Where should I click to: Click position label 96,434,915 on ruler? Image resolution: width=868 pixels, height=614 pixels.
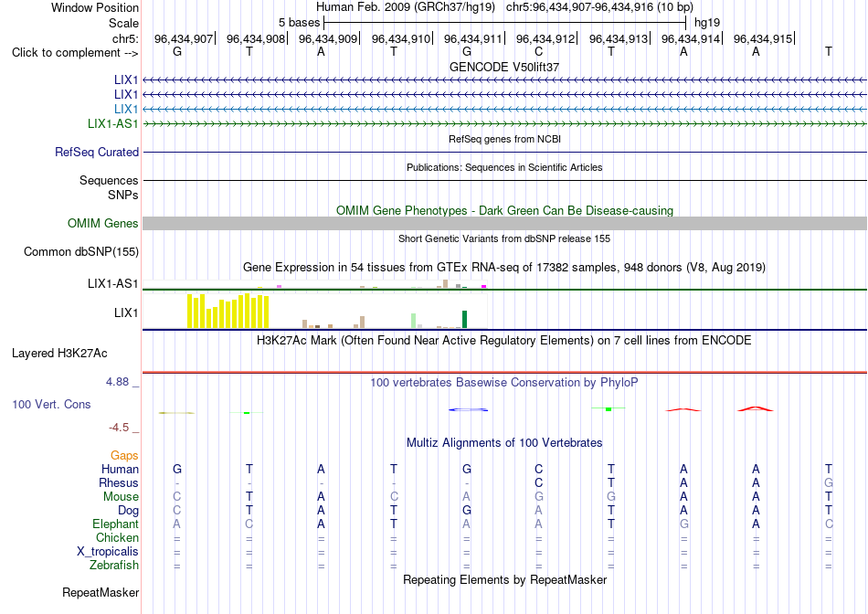coord(763,38)
